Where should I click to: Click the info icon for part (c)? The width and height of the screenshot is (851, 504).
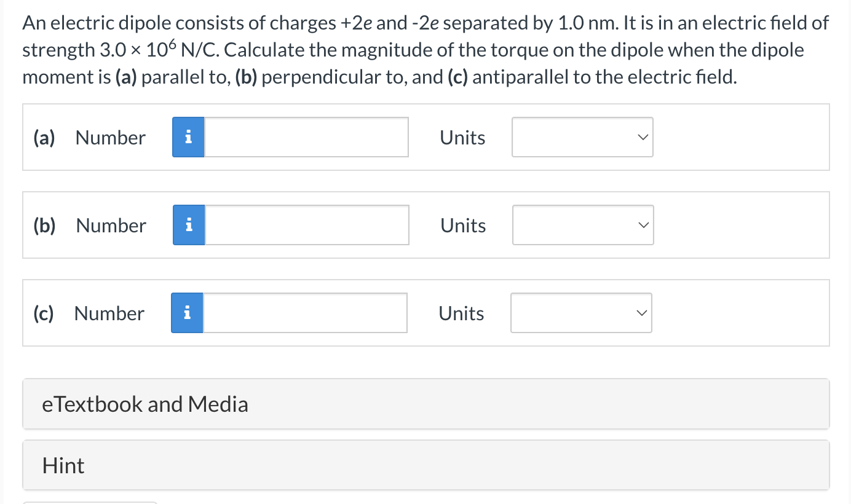pos(187,313)
